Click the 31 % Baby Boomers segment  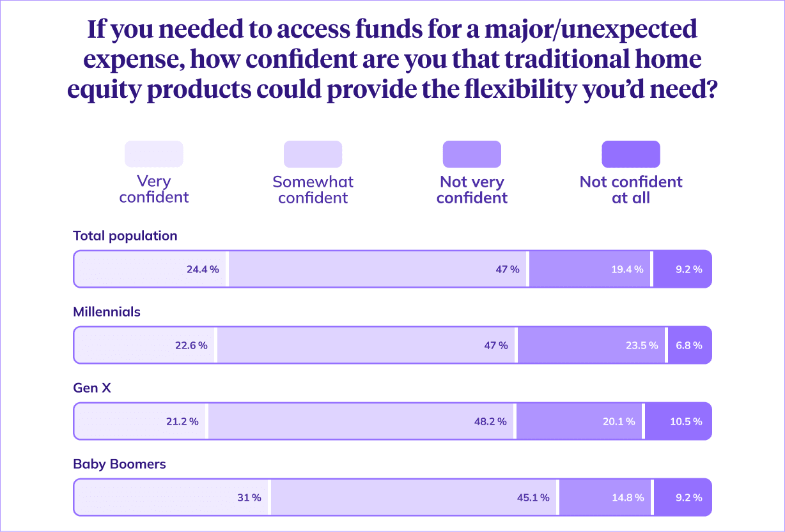[x=171, y=497]
